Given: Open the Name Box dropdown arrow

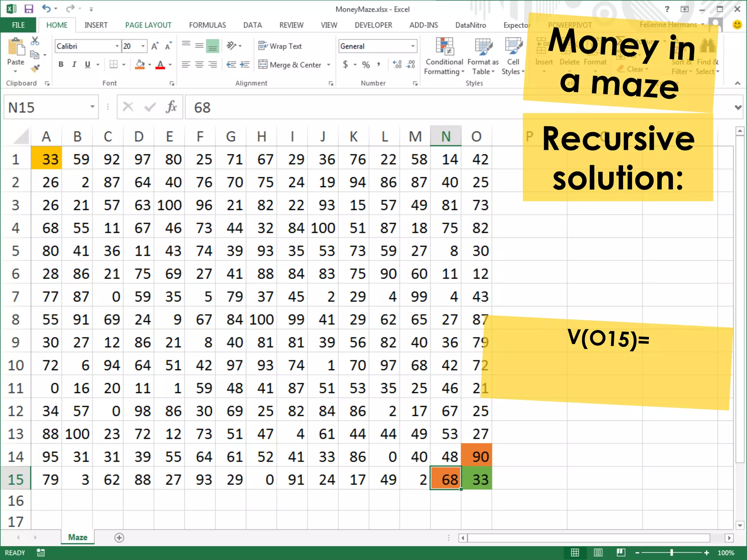Looking at the screenshot, I should point(92,107).
